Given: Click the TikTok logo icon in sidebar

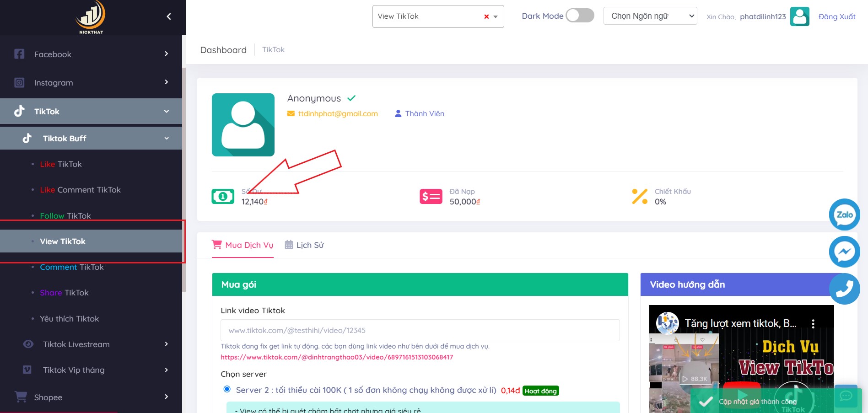Looking at the screenshot, I should (x=19, y=111).
